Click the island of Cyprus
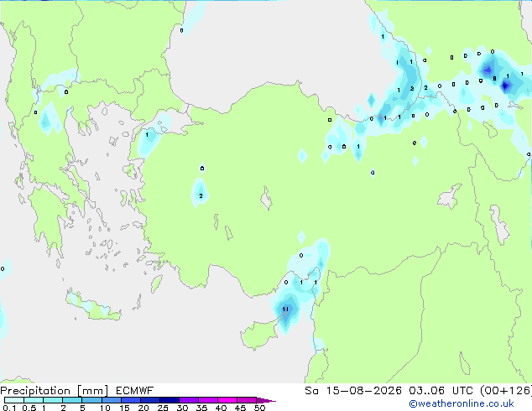Viewport: 532px width, 411px height. tap(261, 333)
